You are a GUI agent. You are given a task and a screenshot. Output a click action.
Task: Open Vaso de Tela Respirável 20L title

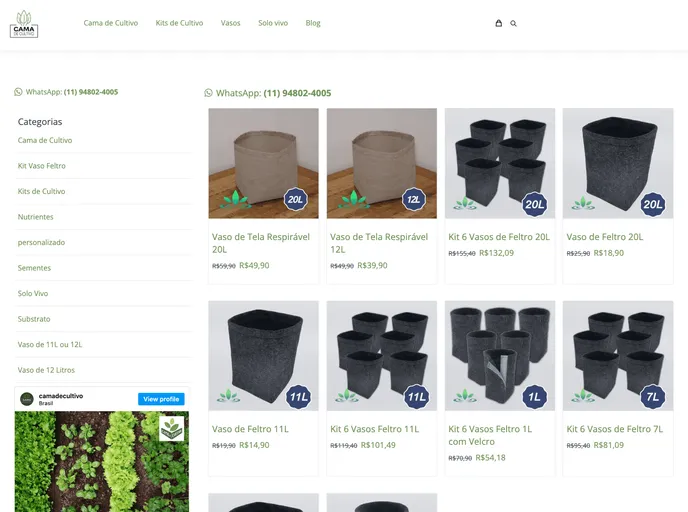pos(261,243)
